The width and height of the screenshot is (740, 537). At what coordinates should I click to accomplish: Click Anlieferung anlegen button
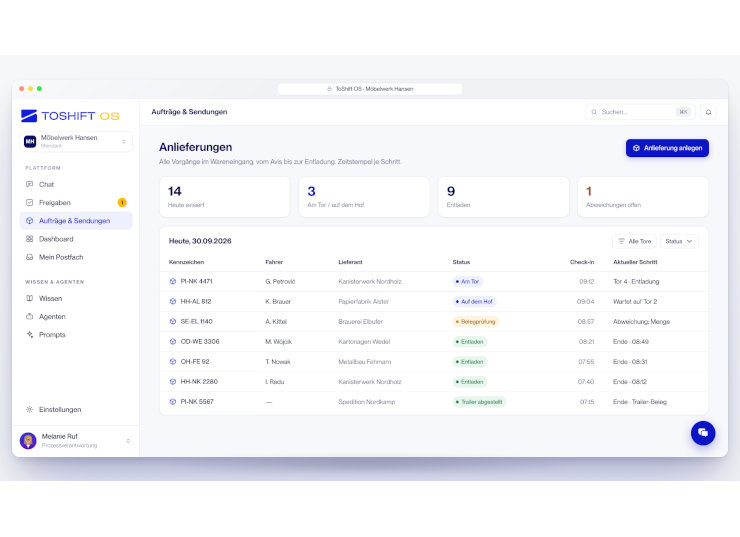tap(667, 148)
